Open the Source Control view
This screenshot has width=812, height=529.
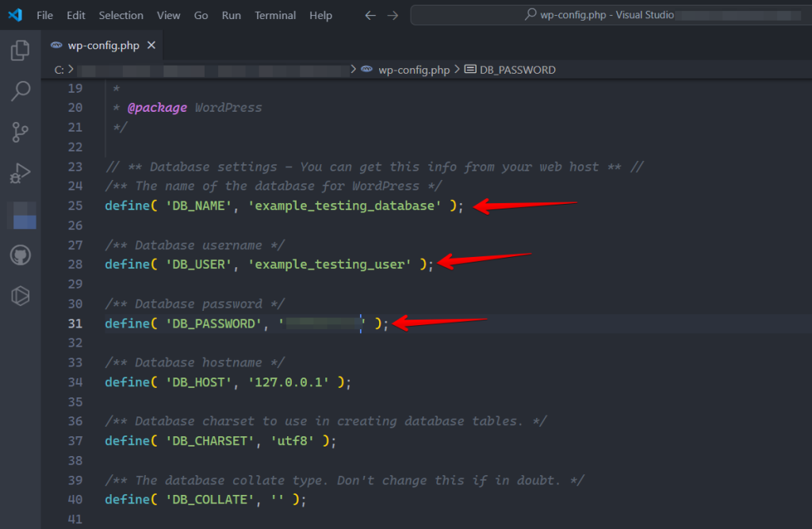[20, 132]
